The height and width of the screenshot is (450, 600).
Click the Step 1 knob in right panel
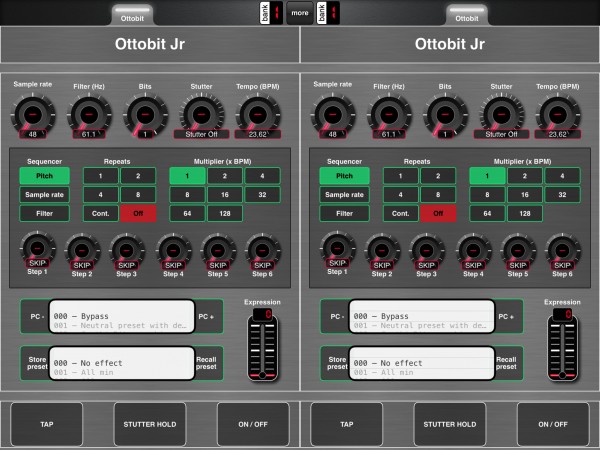tap(338, 248)
